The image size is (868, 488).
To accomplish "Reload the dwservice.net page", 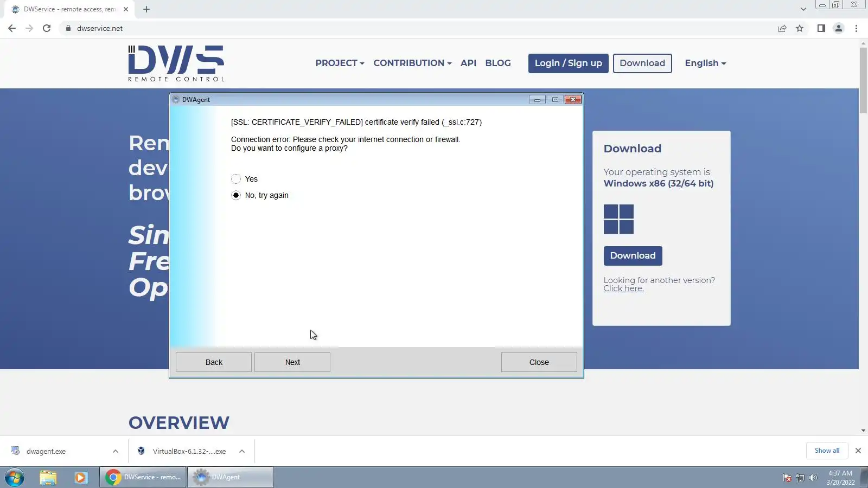I will [x=47, y=28].
